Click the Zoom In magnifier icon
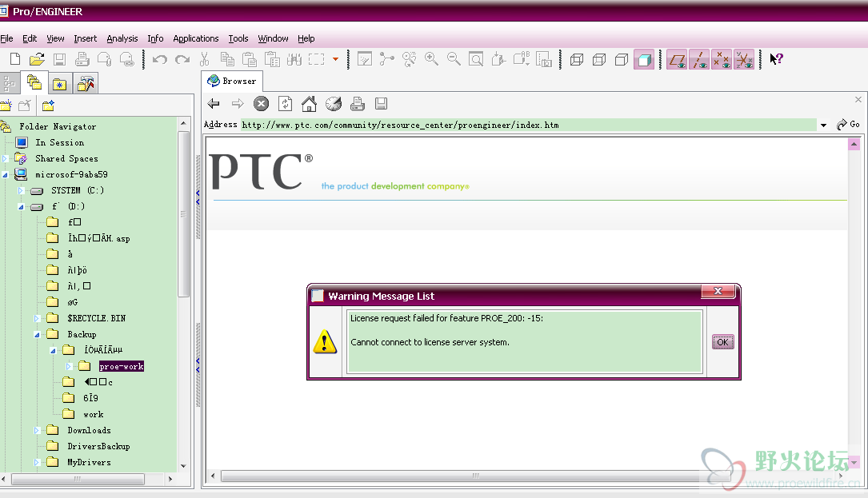This screenshot has width=868, height=498. (x=431, y=59)
